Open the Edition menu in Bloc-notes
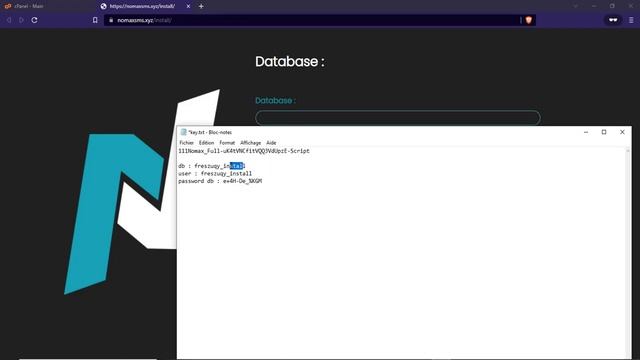 pos(206,143)
